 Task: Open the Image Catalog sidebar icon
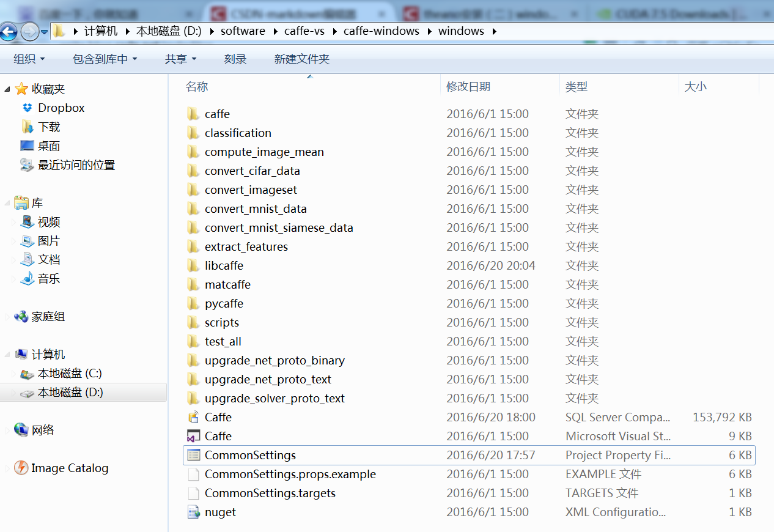[x=21, y=468]
